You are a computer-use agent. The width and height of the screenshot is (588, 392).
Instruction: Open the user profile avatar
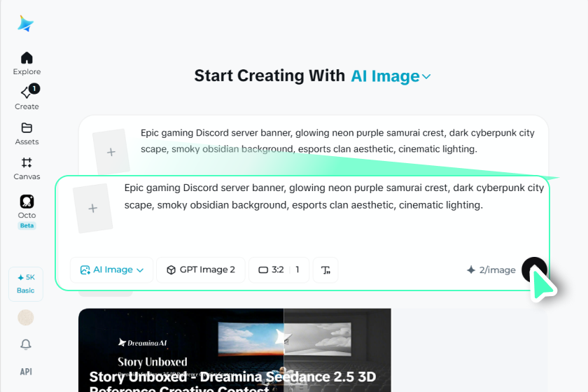coord(26,318)
